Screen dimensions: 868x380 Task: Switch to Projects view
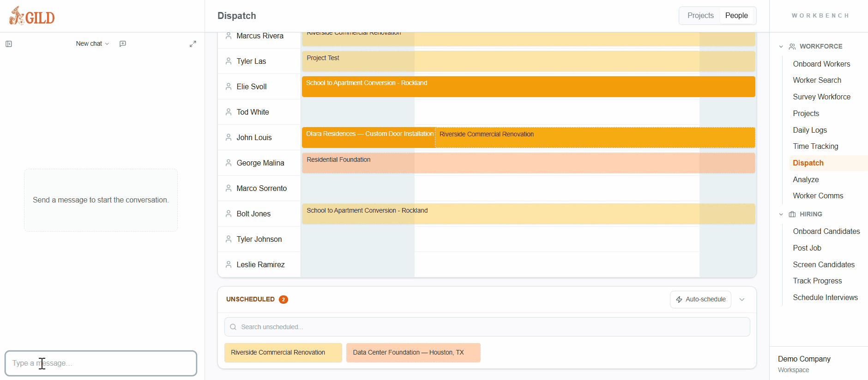[700, 16]
